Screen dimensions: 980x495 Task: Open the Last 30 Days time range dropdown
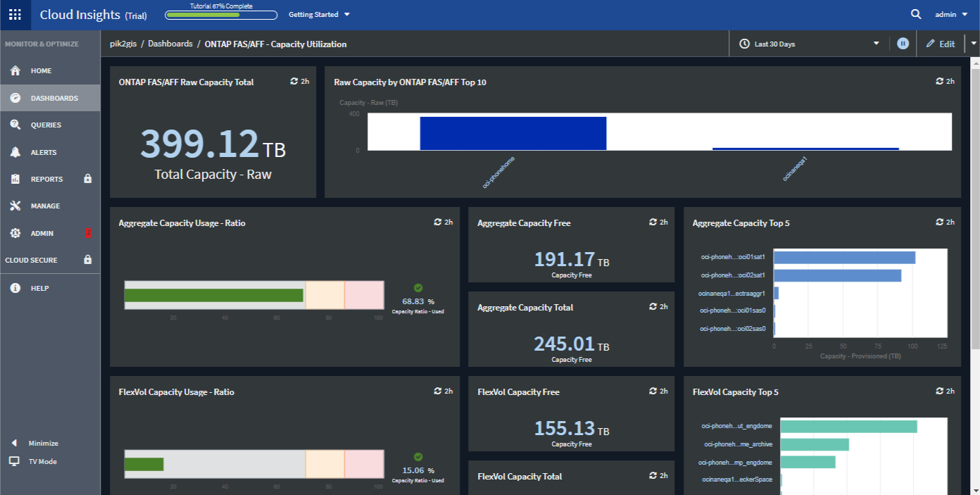809,44
